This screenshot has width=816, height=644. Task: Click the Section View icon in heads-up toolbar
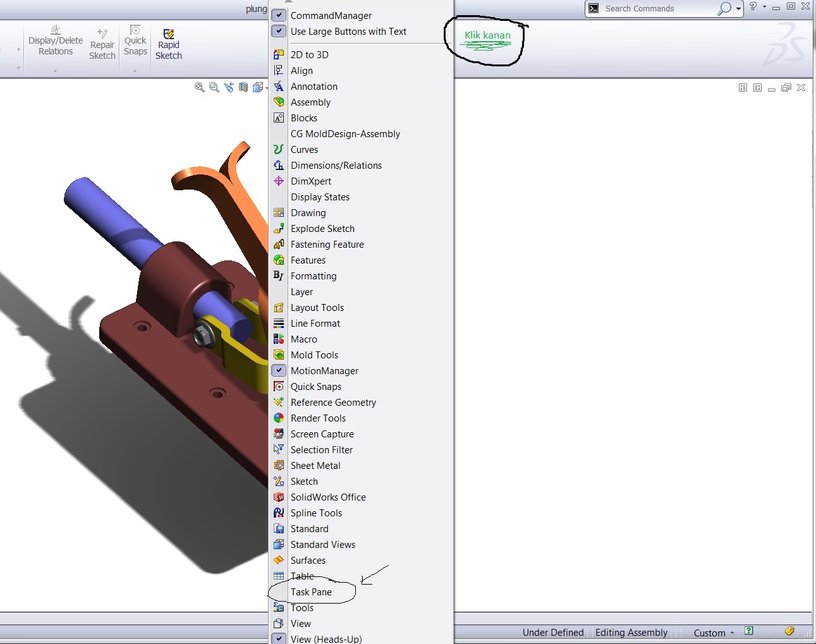click(x=243, y=87)
